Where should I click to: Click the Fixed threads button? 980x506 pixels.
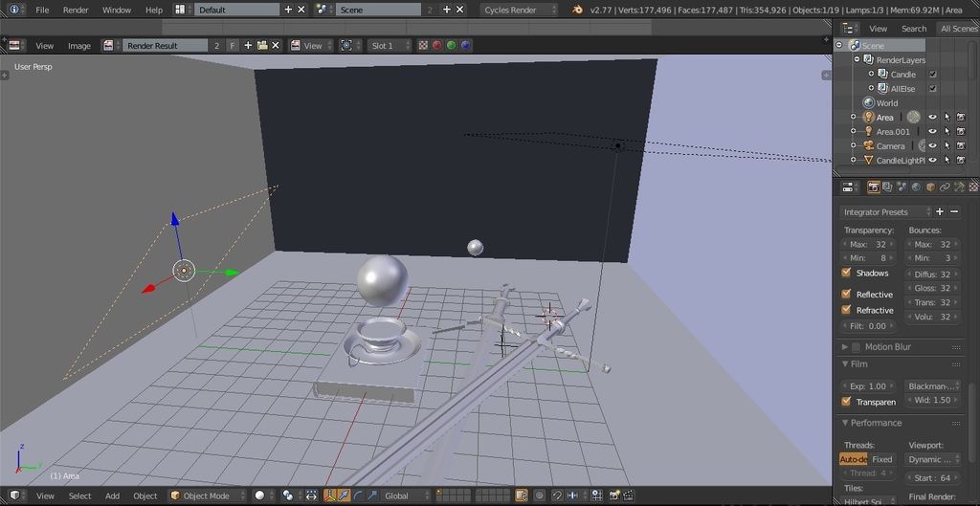click(x=882, y=459)
